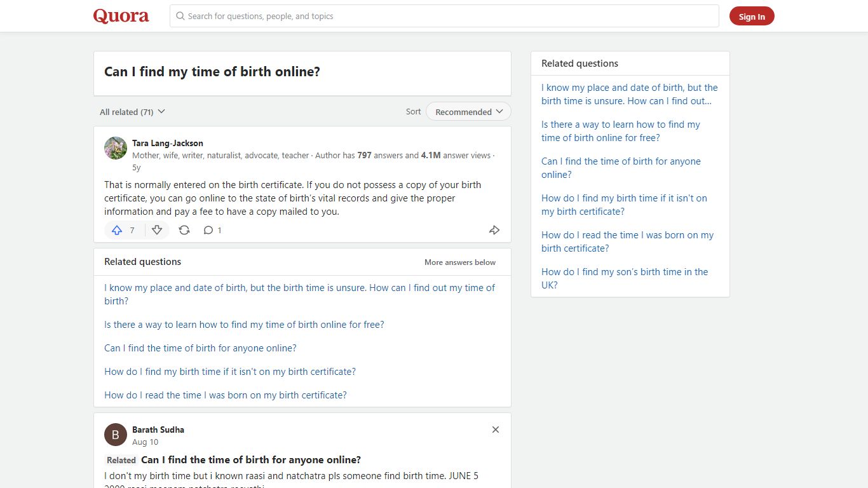
Task: Sidebar: open 'learn how to find my time of birth online for free'
Action: [621, 131]
